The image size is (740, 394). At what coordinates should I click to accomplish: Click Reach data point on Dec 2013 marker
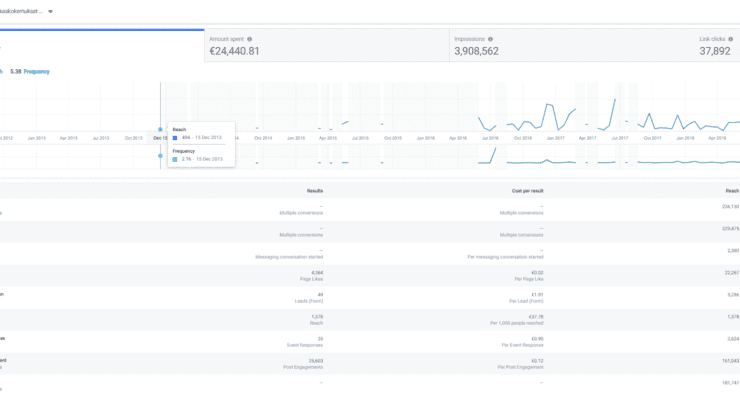160,129
